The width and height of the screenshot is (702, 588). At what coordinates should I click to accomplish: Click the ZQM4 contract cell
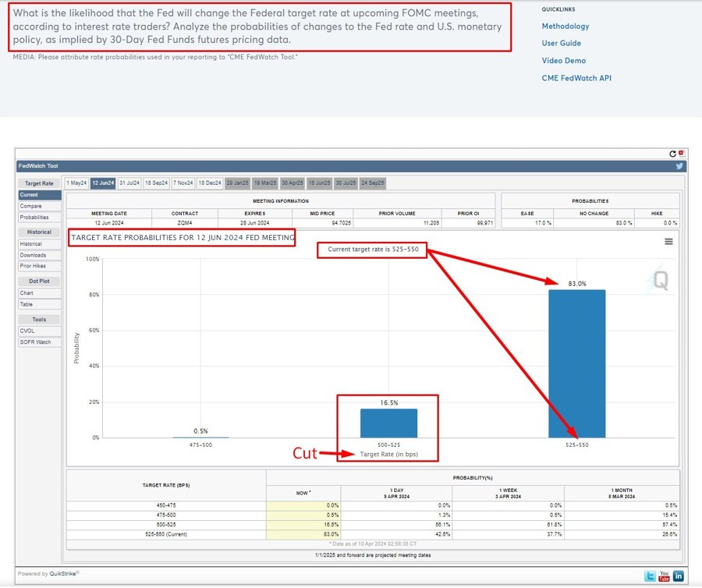click(184, 223)
